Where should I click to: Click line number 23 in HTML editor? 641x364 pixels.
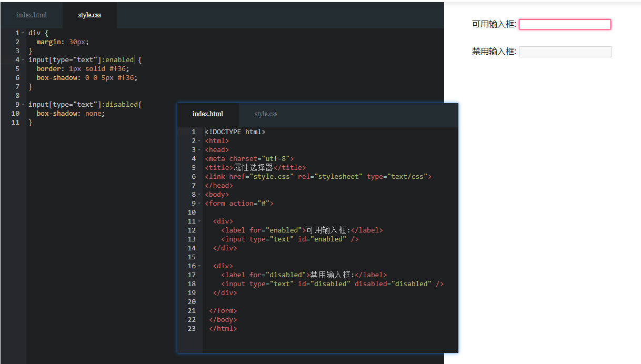point(192,329)
